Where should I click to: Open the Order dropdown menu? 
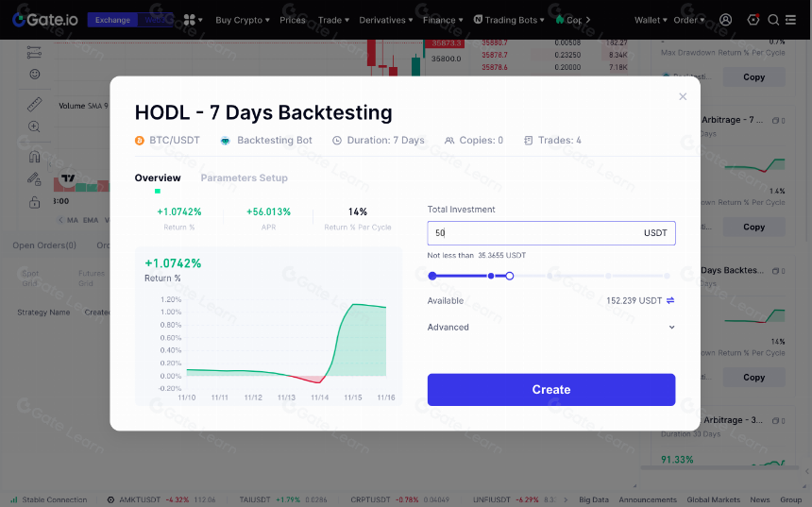pos(688,20)
